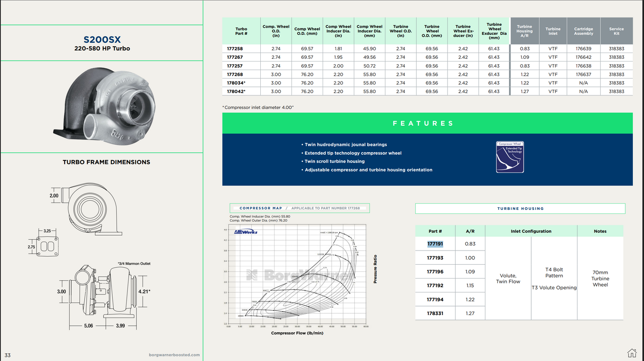Click the 1.00 A/R value for part 177193
The height and width of the screenshot is (361, 644).
tap(470, 258)
